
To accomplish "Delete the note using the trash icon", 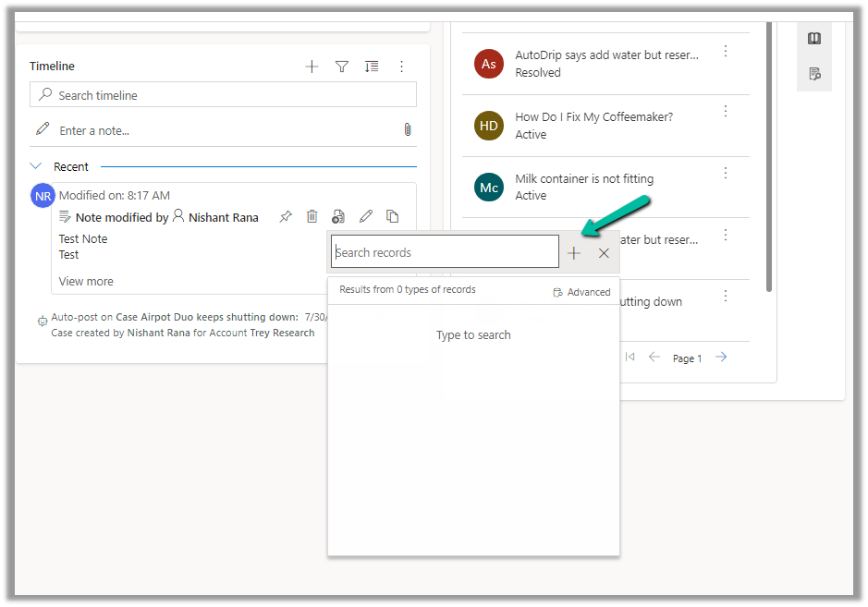I will 312,217.
